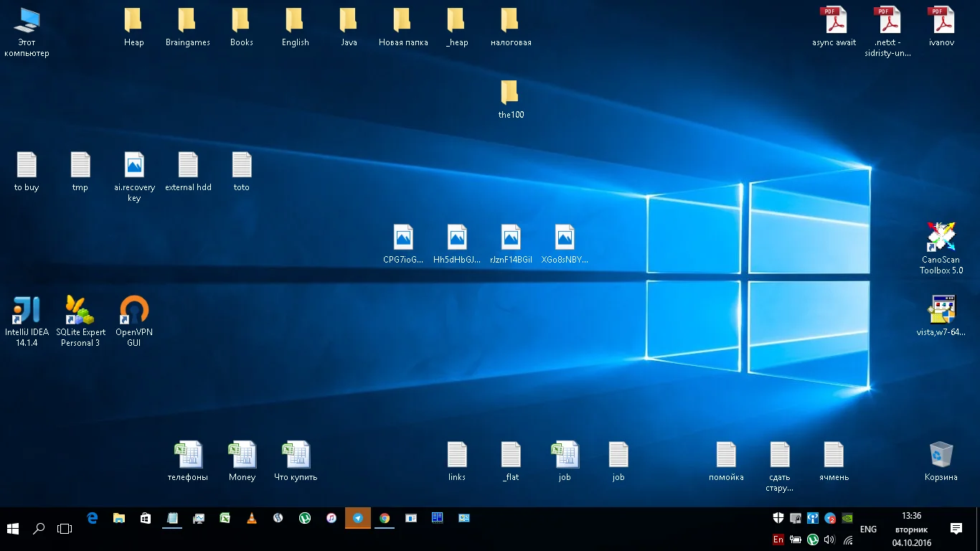
Task: Click the green uTorrent taskbar icon
Action: pos(305,518)
